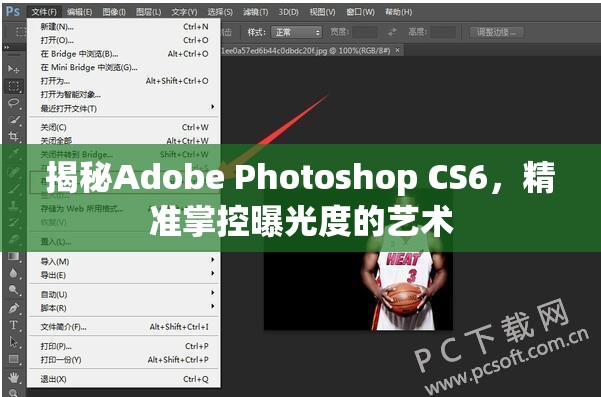
Task: Open the 帮助(H) menu
Action: click(x=399, y=12)
